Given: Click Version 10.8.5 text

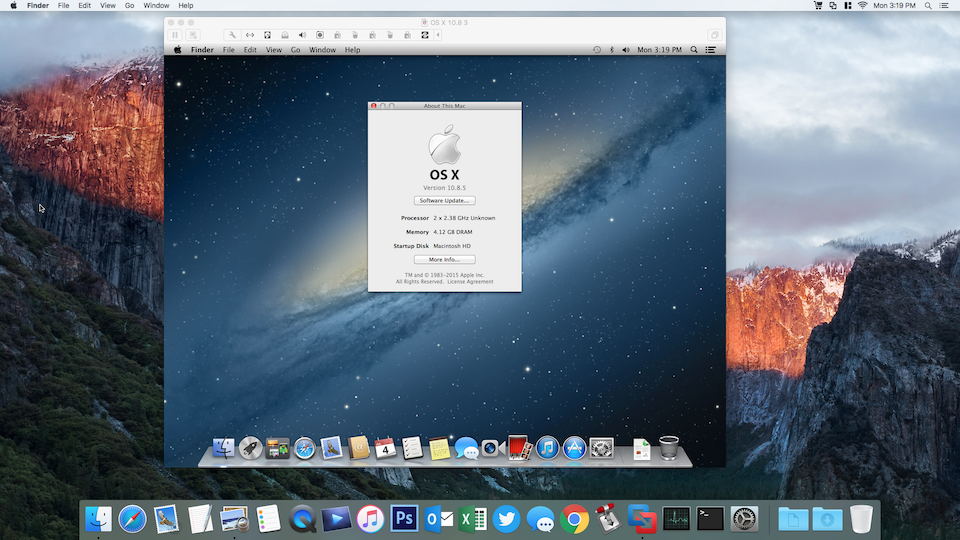Looking at the screenshot, I should point(444,188).
